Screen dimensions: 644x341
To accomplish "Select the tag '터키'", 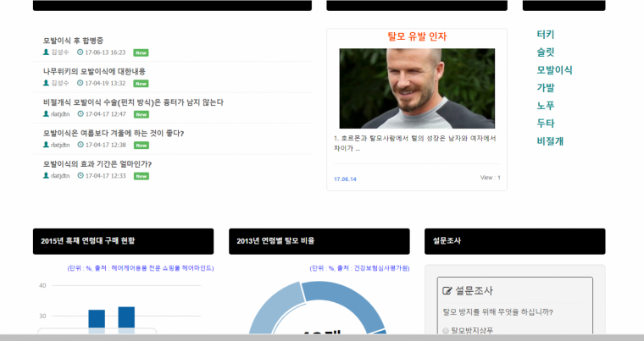I will click(546, 35).
